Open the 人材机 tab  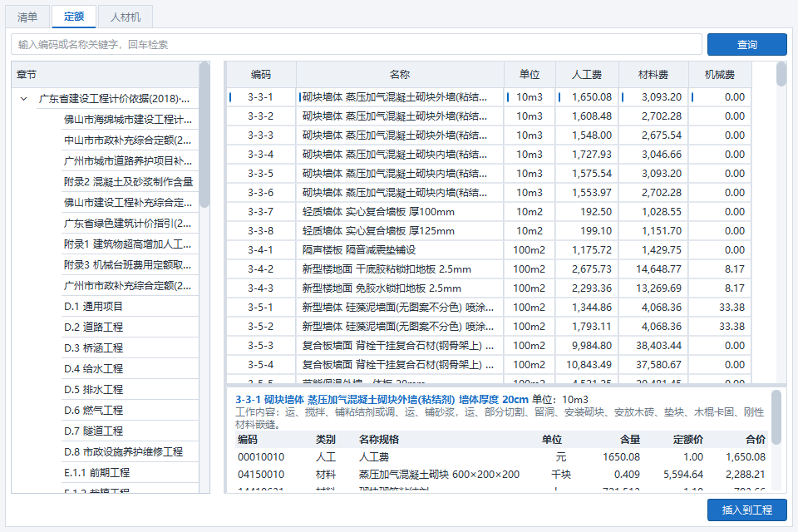(126, 17)
